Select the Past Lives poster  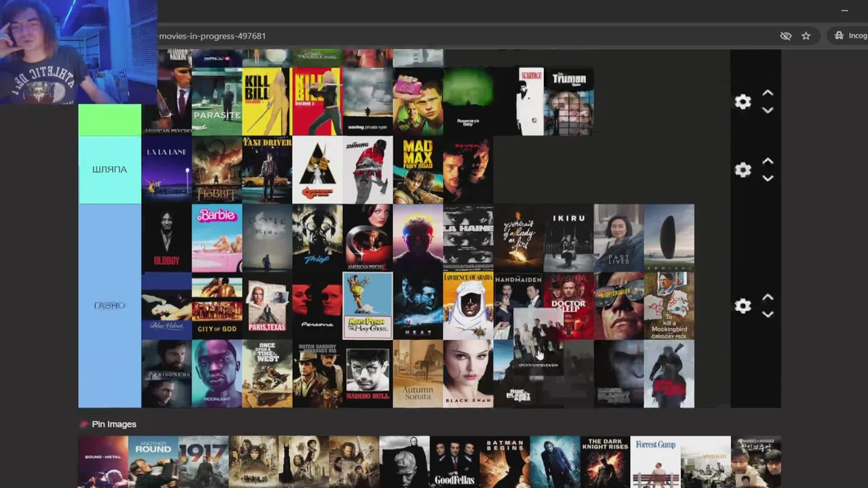[x=619, y=238]
